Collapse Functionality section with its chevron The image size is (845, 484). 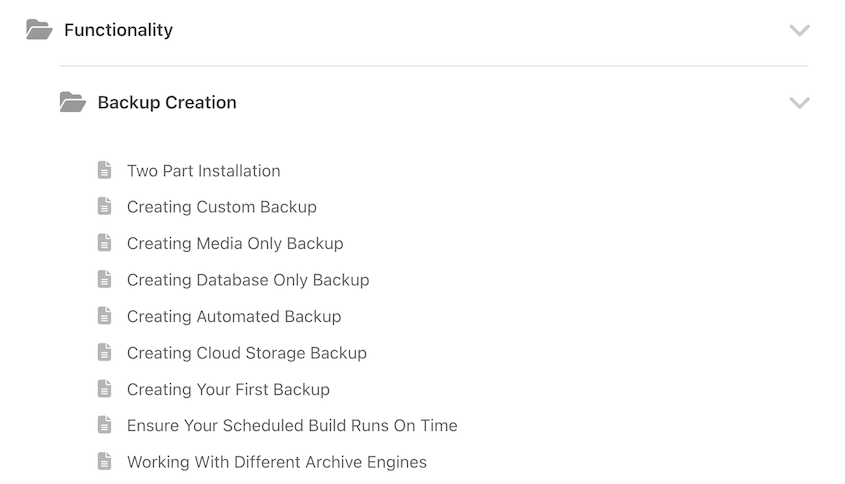point(799,30)
